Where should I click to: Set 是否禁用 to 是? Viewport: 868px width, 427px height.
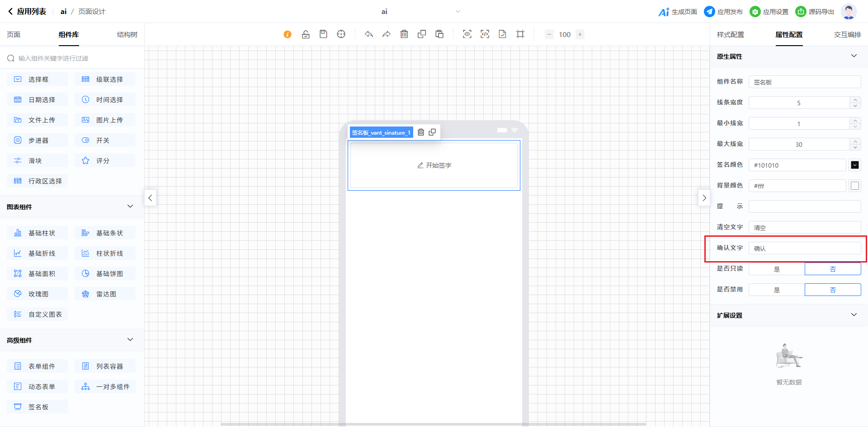pos(777,290)
